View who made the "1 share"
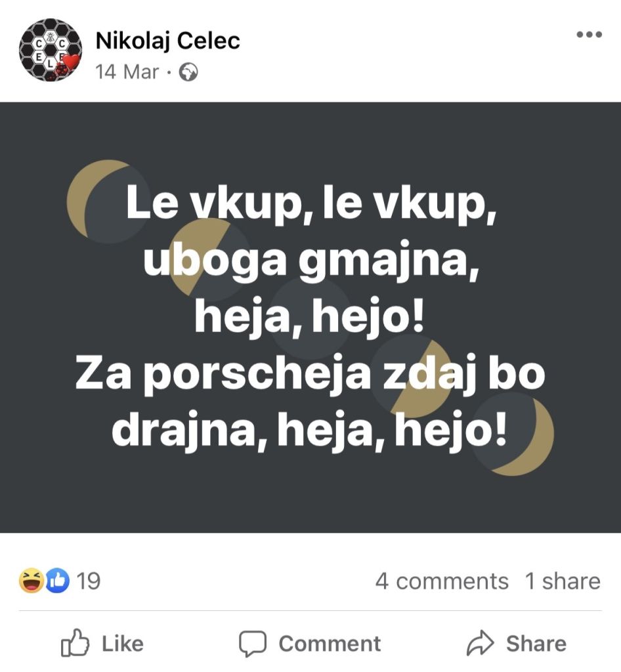 (x=563, y=581)
